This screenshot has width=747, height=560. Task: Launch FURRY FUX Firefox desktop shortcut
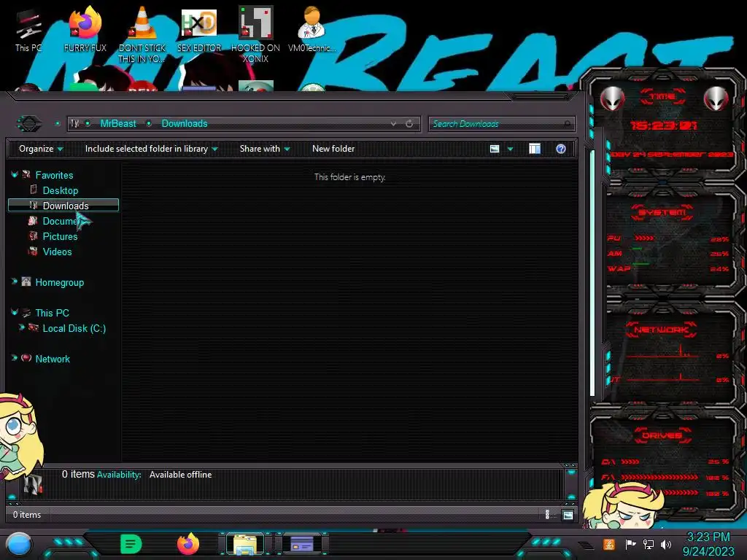coord(85,29)
